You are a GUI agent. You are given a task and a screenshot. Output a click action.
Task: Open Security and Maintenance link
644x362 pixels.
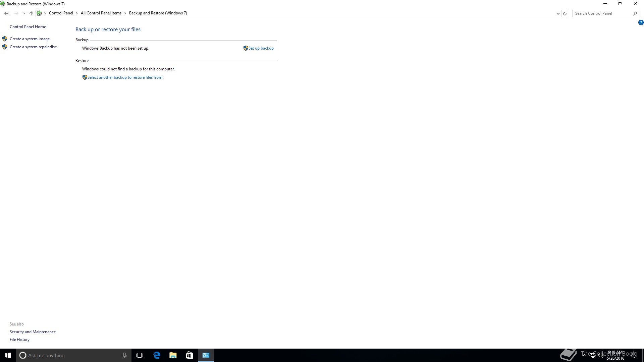[33, 332]
